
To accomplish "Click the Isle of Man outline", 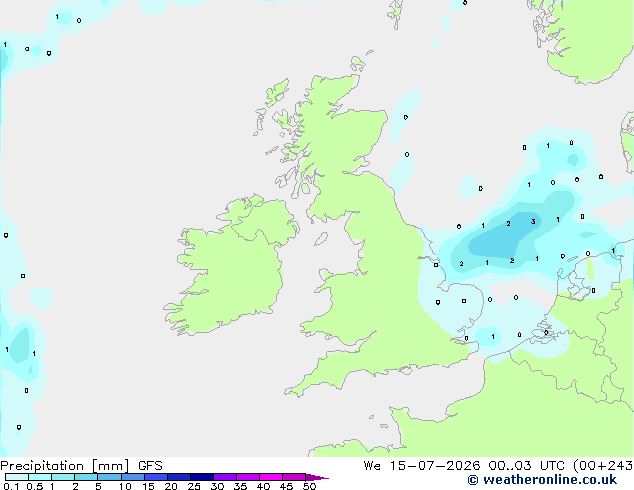I will point(321,239).
